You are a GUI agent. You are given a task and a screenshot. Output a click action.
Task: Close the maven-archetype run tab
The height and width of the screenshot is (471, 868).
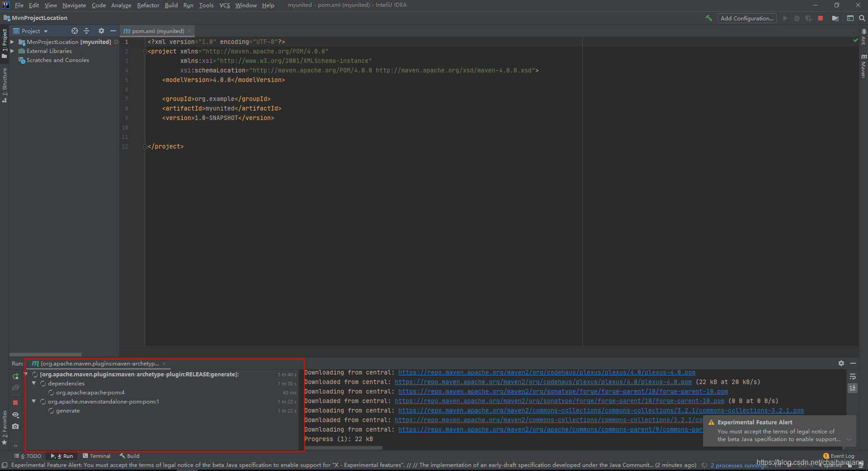coord(164,363)
